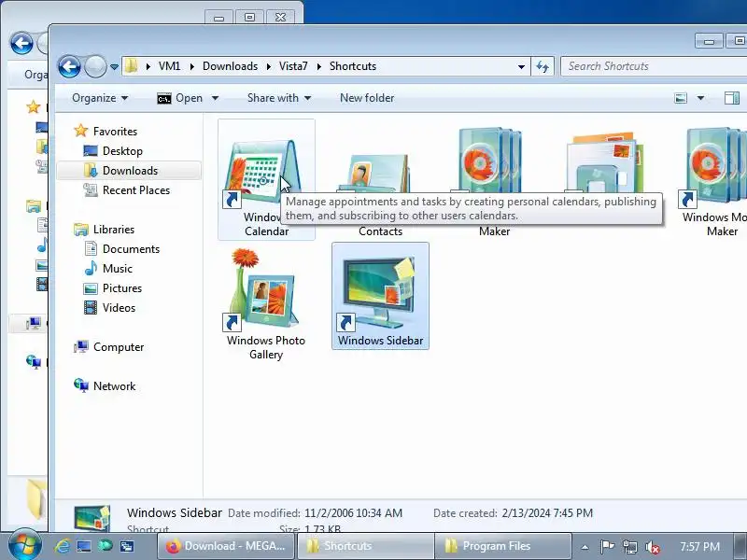Click Shortcuts in the address breadcrumb

tap(353, 66)
